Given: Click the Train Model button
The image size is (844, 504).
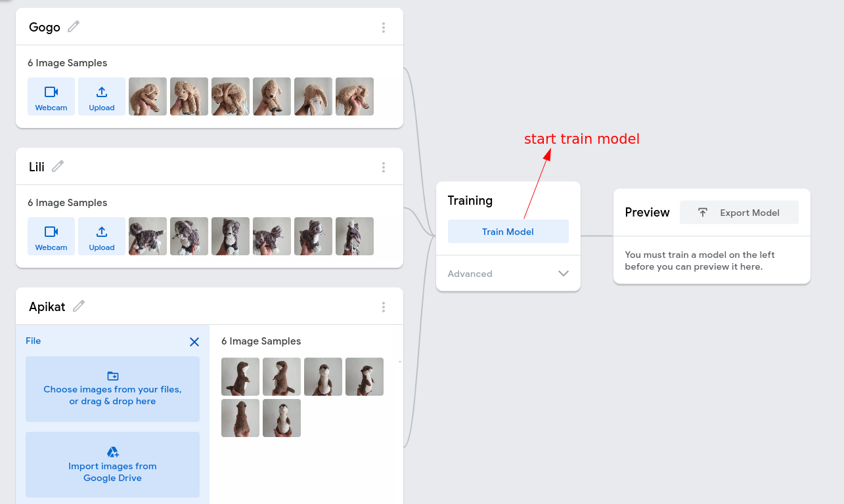Looking at the screenshot, I should point(508,232).
